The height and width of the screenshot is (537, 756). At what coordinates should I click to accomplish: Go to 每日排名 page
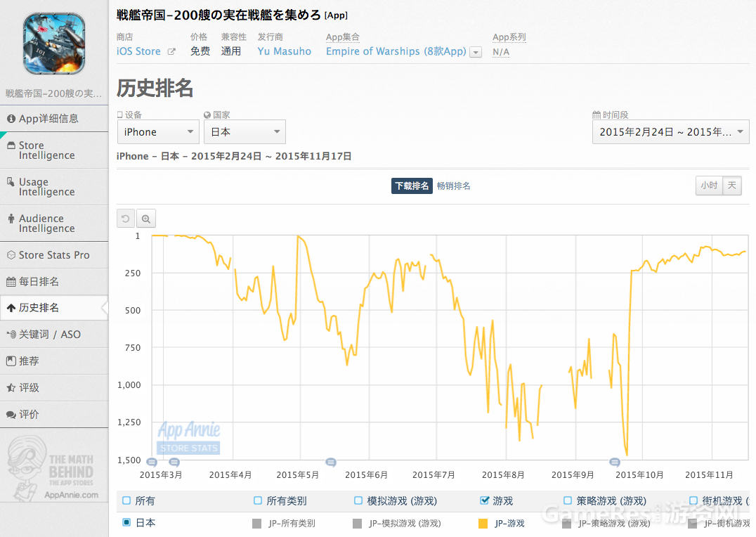[54, 282]
